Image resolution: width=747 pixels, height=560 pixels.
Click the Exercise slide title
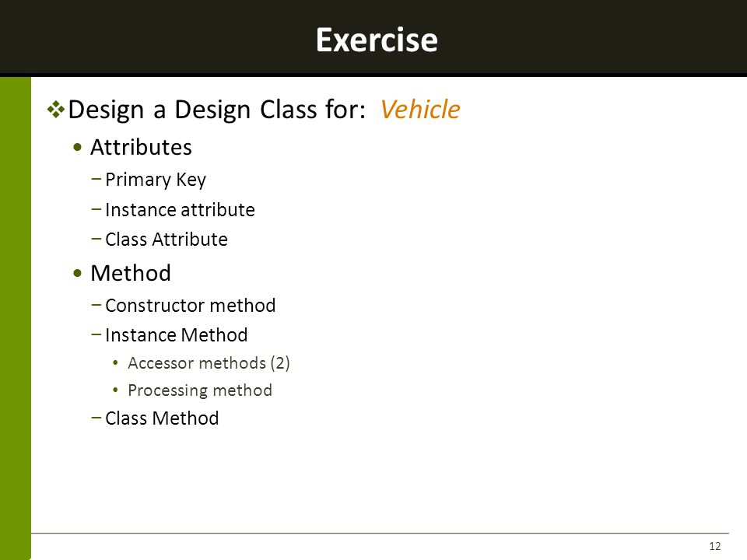pos(377,40)
